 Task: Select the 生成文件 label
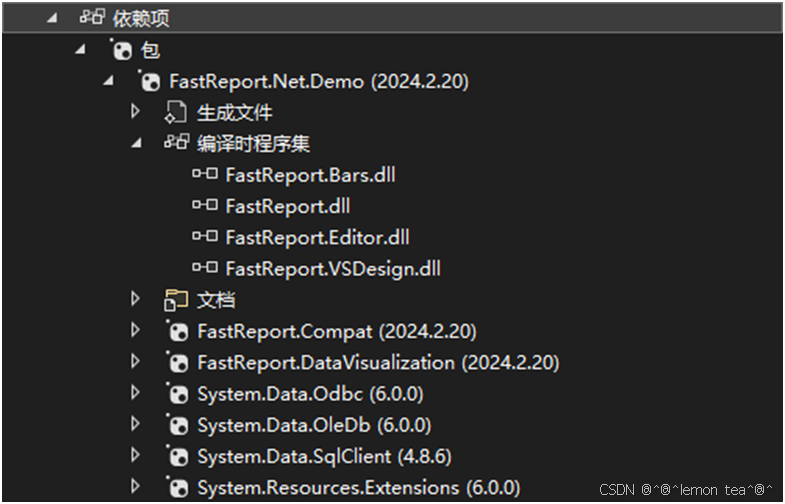(235, 113)
